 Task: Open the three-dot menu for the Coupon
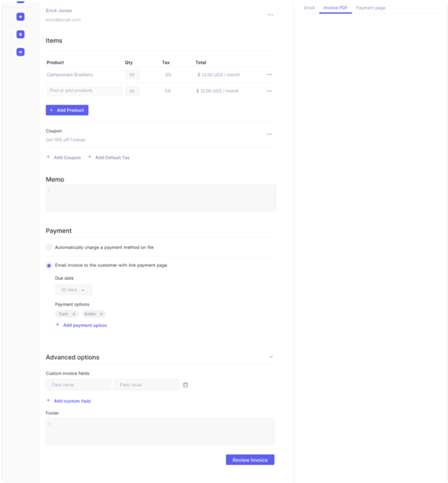click(x=269, y=135)
